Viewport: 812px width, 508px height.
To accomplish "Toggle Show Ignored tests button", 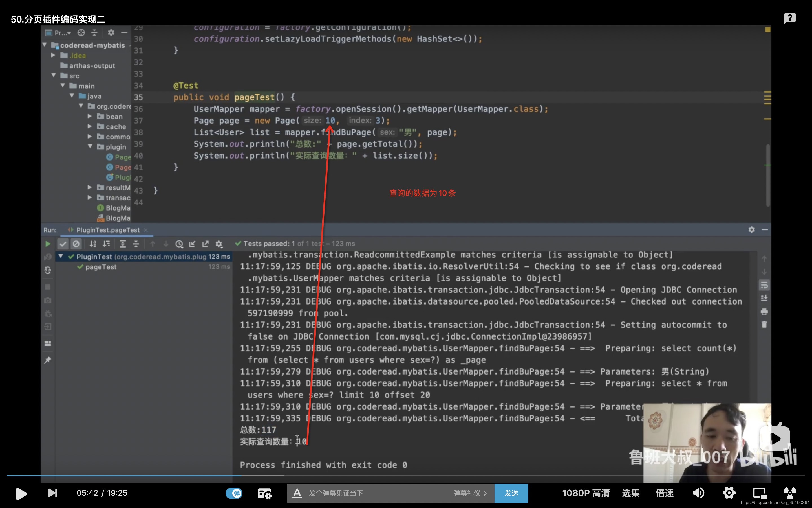I will click(76, 244).
